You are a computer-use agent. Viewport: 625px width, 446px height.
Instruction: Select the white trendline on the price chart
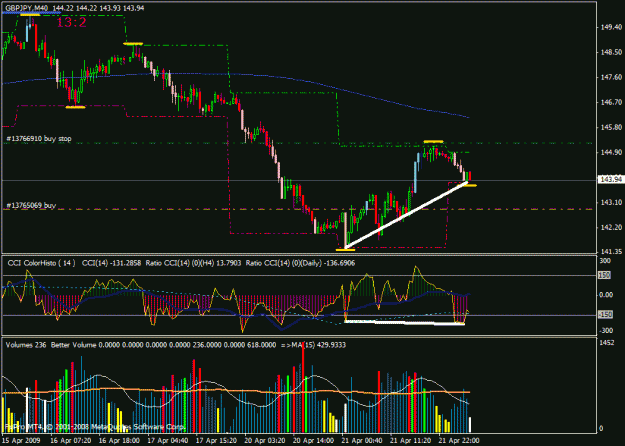405,215
